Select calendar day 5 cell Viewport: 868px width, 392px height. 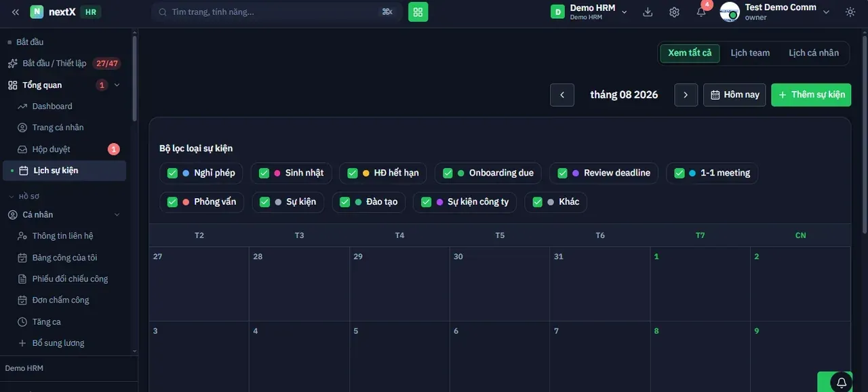(399, 357)
